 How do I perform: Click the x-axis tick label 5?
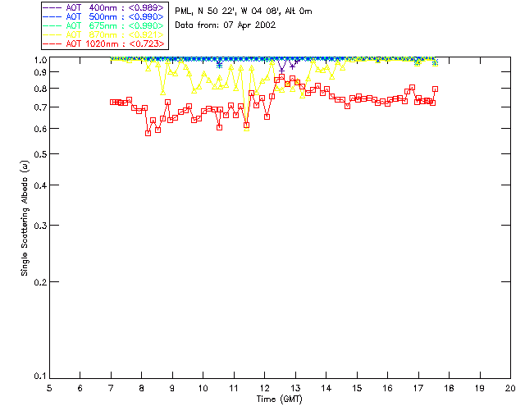pos(49,388)
